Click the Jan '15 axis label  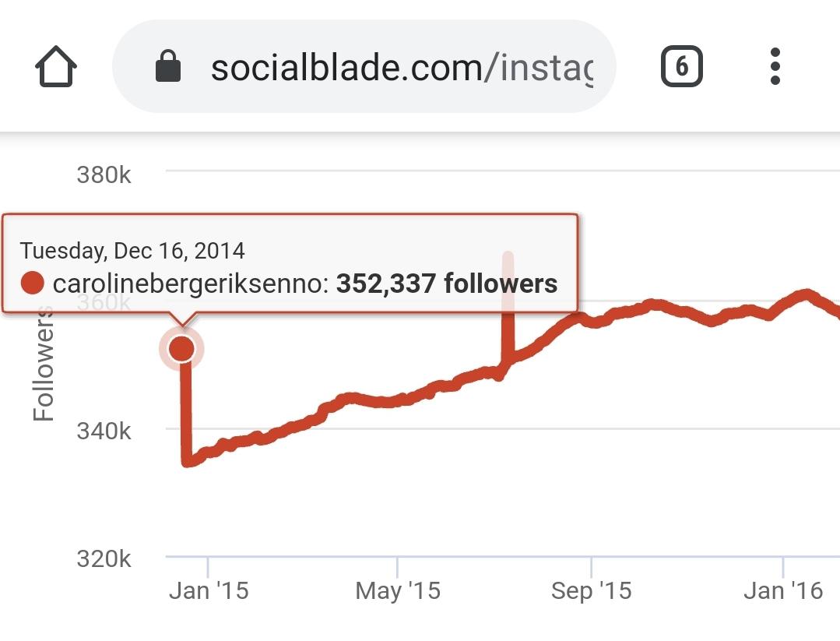pos(209,590)
